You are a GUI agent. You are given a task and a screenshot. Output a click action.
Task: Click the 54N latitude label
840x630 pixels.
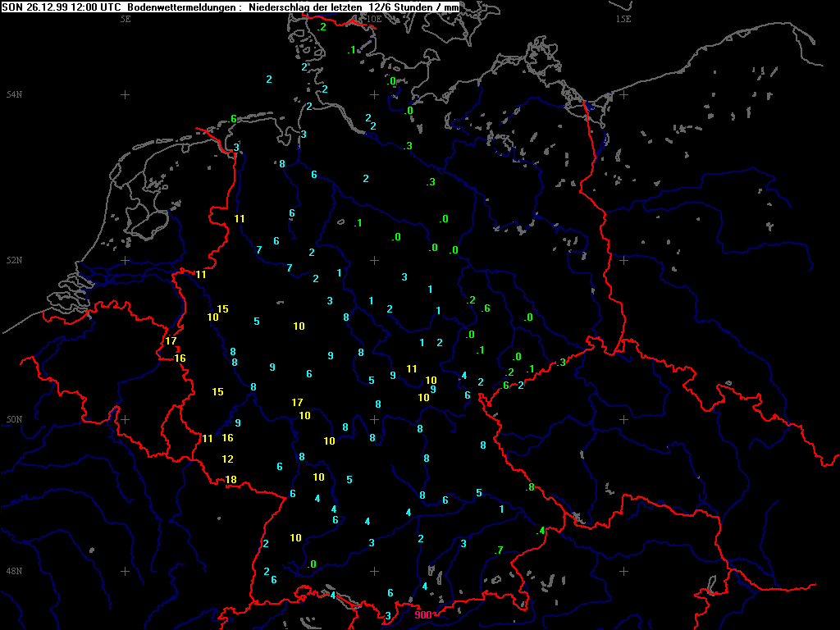click(x=13, y=95)
